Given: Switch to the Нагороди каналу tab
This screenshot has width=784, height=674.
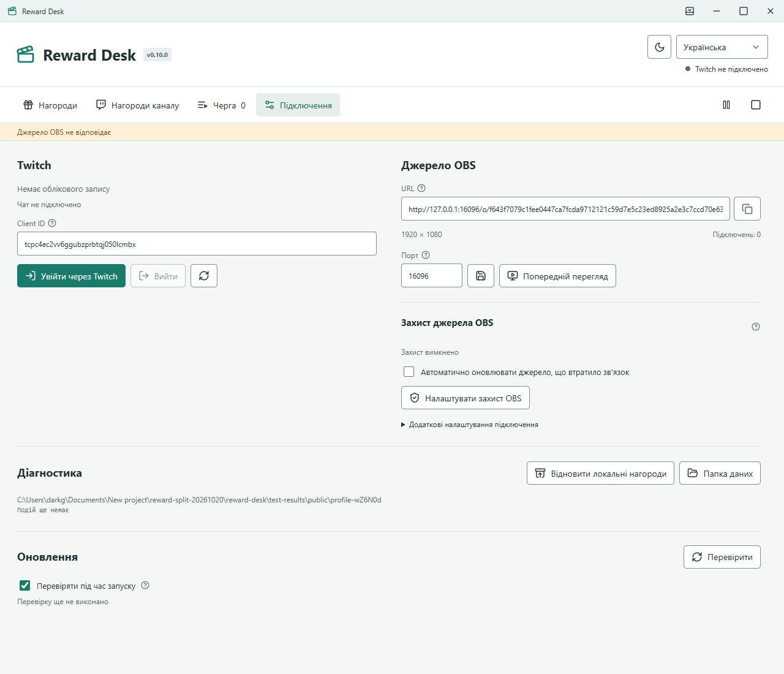Looking at the screenshot, I should pos(138,105).
